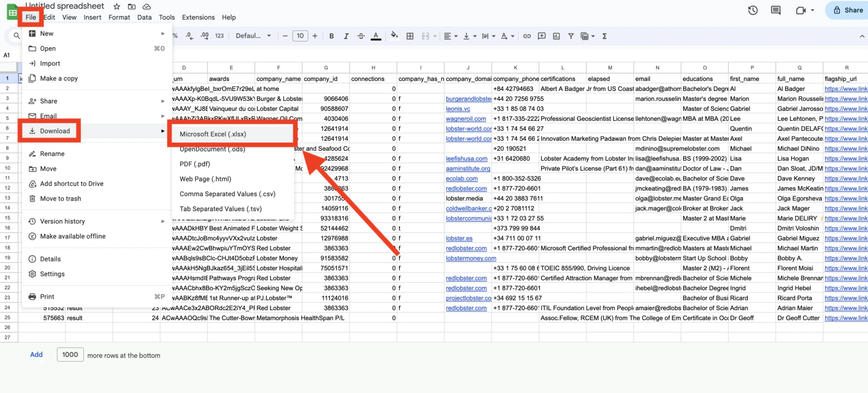Open the Format menu

pyautogui.click(x=119, y=17)
